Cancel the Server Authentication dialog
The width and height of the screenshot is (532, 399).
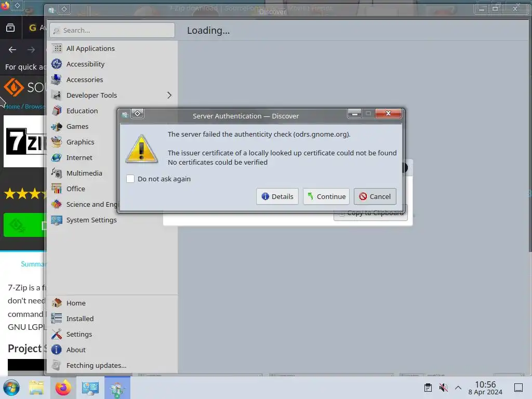[375, 196]
